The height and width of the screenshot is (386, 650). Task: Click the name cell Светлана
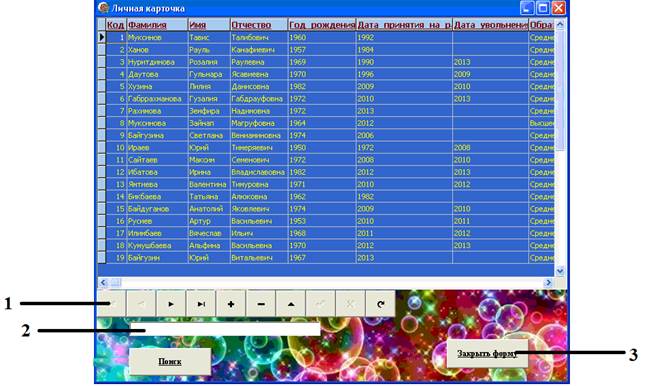coord(209,135)
